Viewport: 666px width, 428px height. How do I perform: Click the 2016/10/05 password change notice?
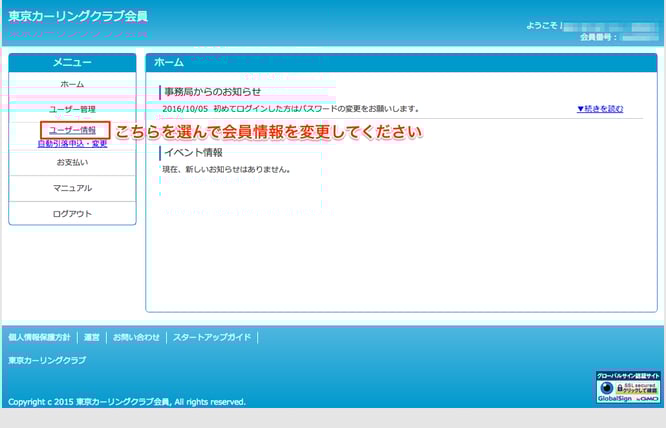point(291,109)
